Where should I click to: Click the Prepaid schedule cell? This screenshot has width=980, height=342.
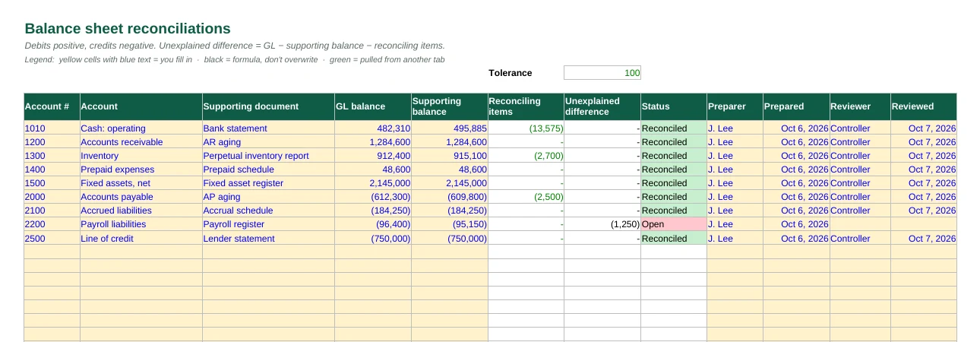(x=268, y=169)
